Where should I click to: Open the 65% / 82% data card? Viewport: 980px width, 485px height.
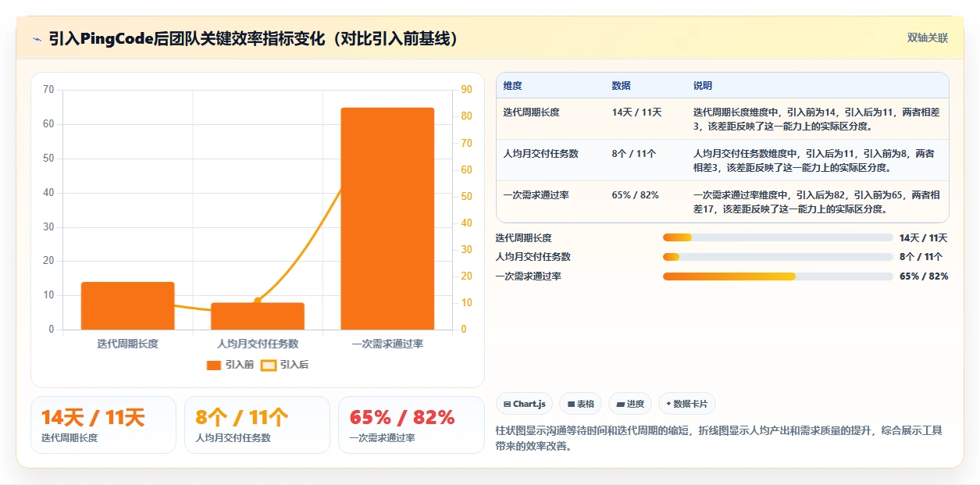click(411, 425)
